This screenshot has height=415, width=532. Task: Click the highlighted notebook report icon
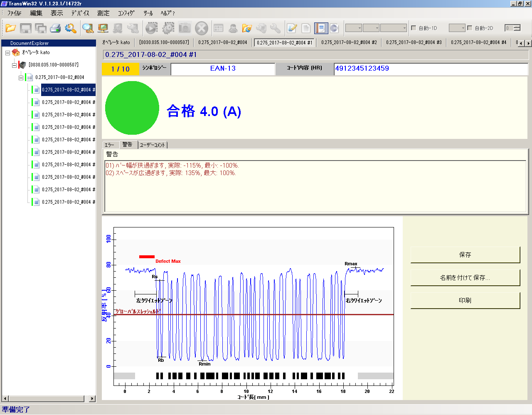[320, 28]
